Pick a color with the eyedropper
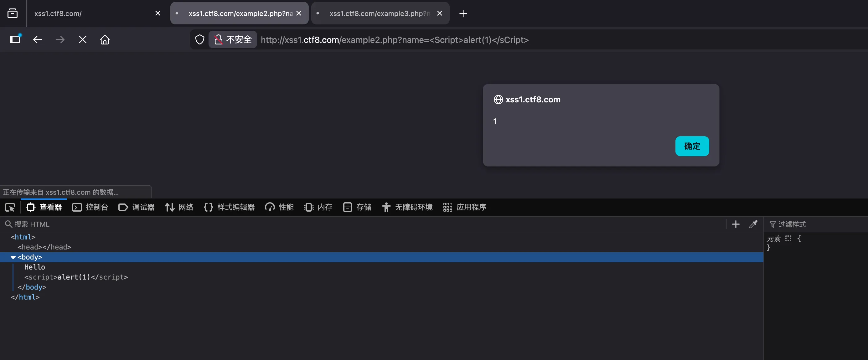 click(753, 224)
